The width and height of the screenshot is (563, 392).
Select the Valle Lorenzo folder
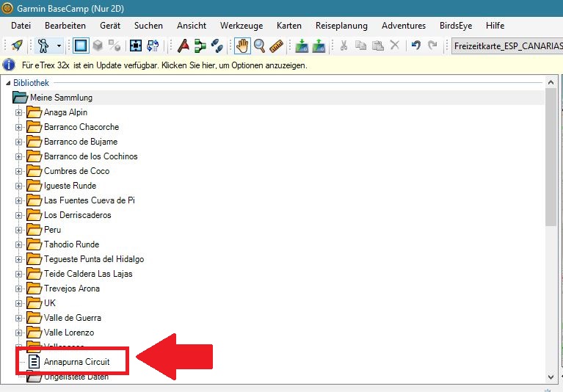[69, 333]
